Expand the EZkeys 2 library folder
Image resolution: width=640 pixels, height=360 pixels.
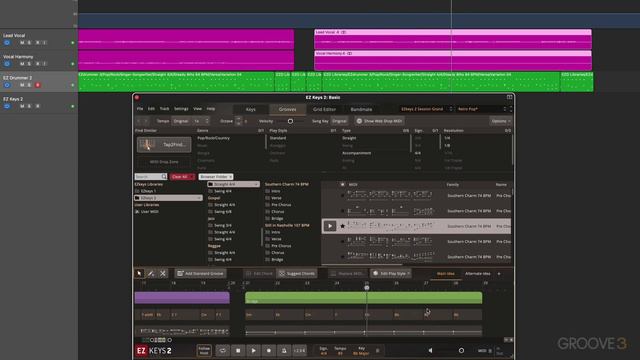tap(168, 198)
